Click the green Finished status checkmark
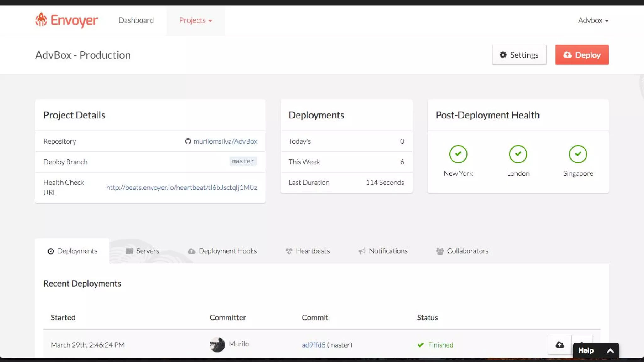The height and width of the screenshot is (362, 644). pos(420,345)
